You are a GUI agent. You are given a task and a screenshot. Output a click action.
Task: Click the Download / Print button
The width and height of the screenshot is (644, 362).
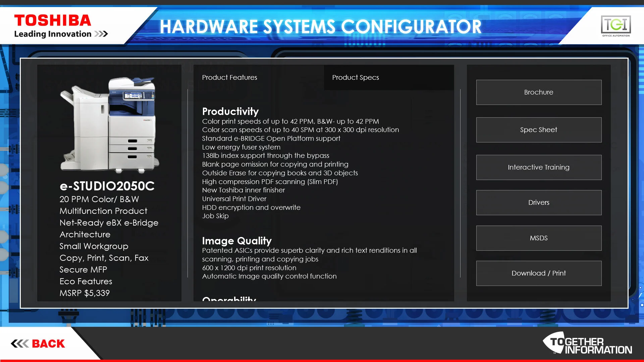click(539, 273)
